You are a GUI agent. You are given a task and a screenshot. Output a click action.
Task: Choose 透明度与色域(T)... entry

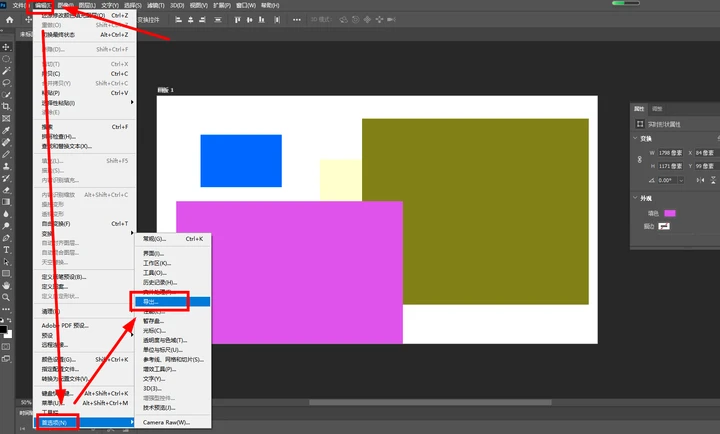pyautogui.click(x=173, y=340)
